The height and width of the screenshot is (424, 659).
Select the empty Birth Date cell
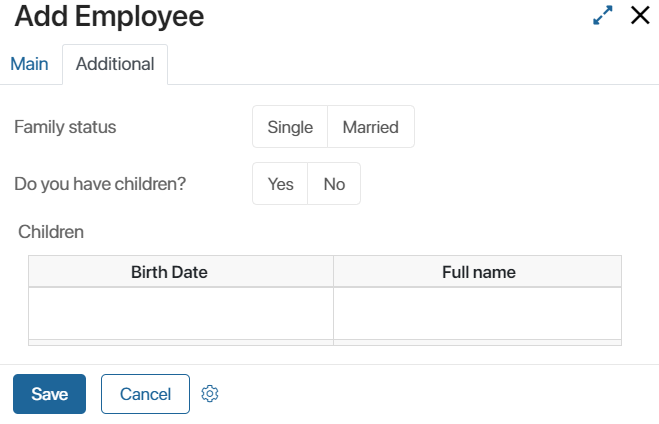tap(181, 313)
